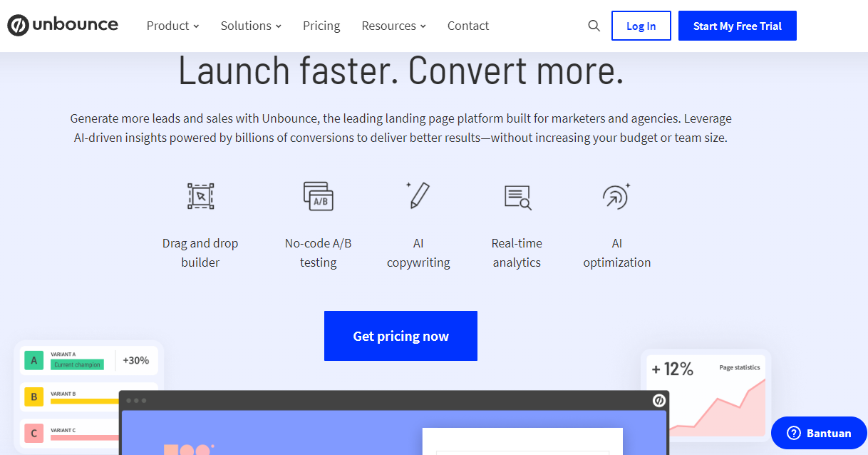This screenshot has width=868, height=455.
Task: Click Get pricing now button
Action: click(x=401, y=336)
